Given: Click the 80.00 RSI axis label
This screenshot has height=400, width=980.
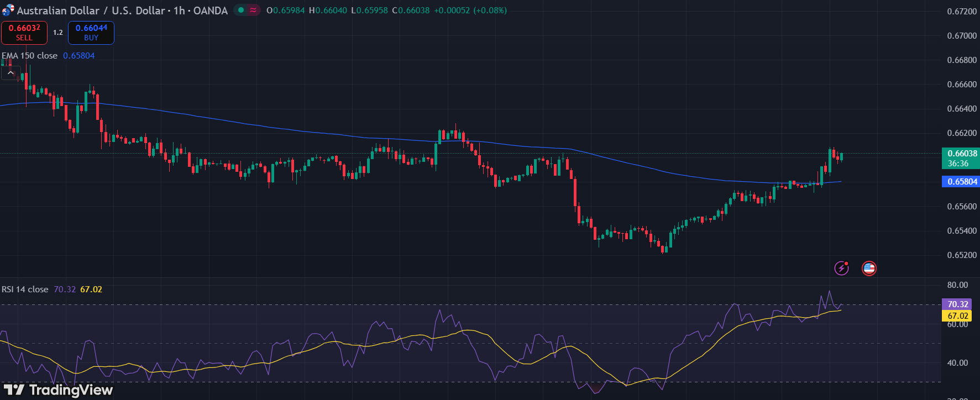Looking at the screenshot, I should 957,285.
